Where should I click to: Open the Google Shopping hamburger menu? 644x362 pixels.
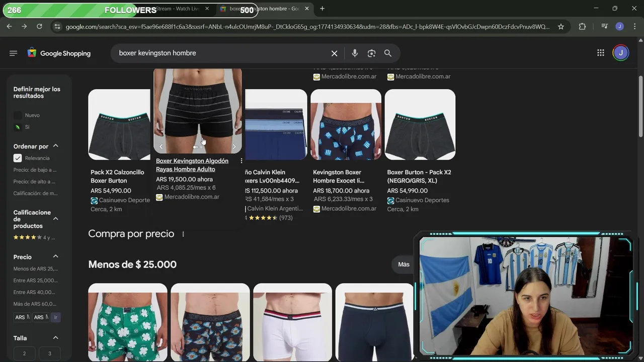click(x=14, y=53)
